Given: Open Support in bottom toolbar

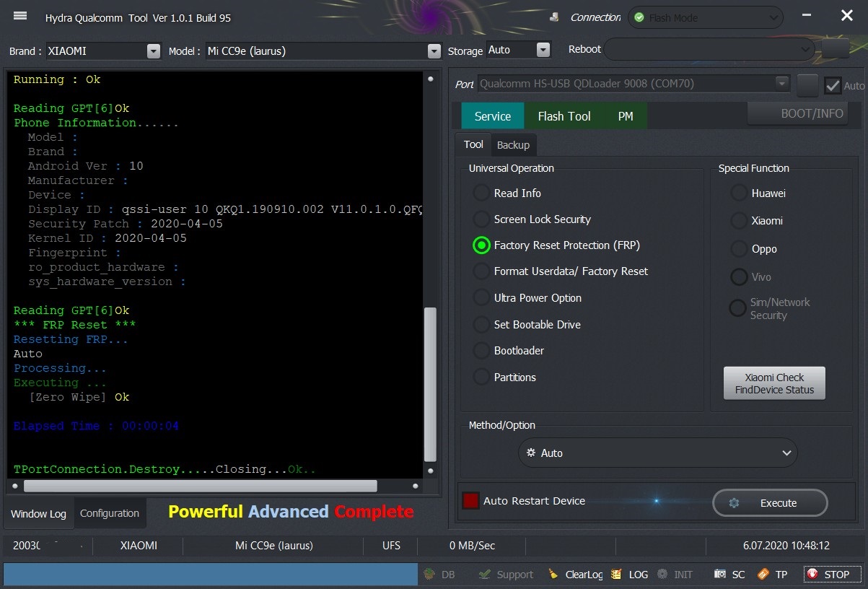Looking at the screenshot, I should 485,575.
